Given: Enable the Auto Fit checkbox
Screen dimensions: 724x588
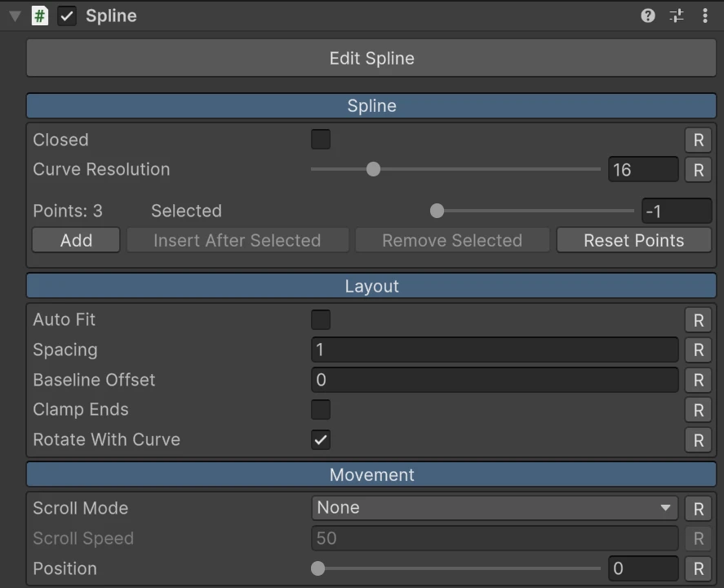Looking at the screenshot, I should 321,319.
